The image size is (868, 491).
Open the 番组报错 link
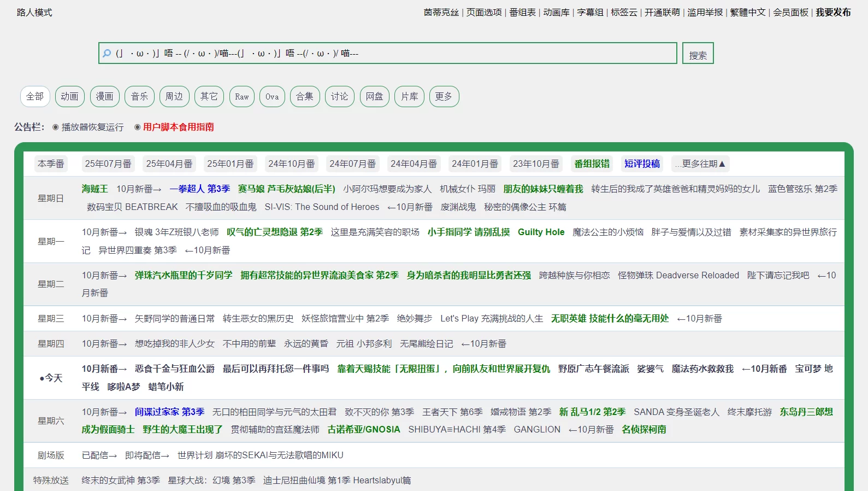[x=592, y=163]
